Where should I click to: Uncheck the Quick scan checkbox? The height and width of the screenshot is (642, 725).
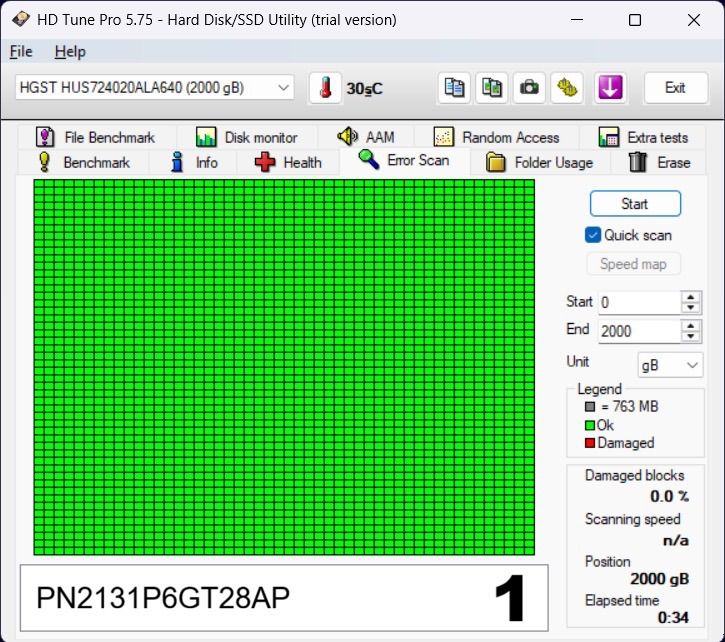click(593, 235)
